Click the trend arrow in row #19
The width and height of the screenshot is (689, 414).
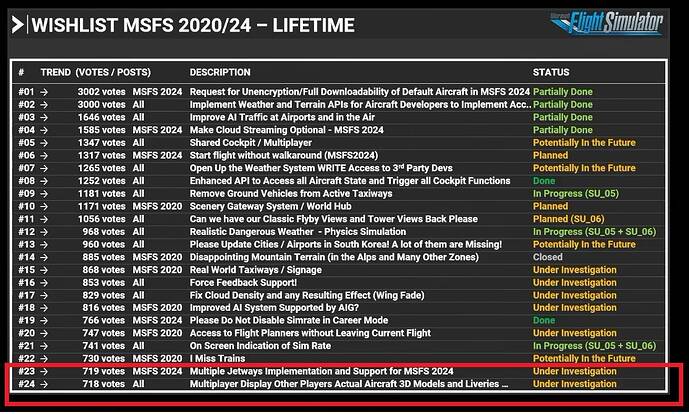coord(44,321)
